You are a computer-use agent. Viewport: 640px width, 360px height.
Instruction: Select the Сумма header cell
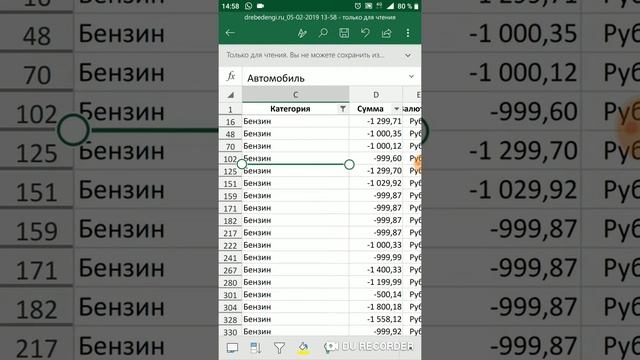tap(376, 109)
